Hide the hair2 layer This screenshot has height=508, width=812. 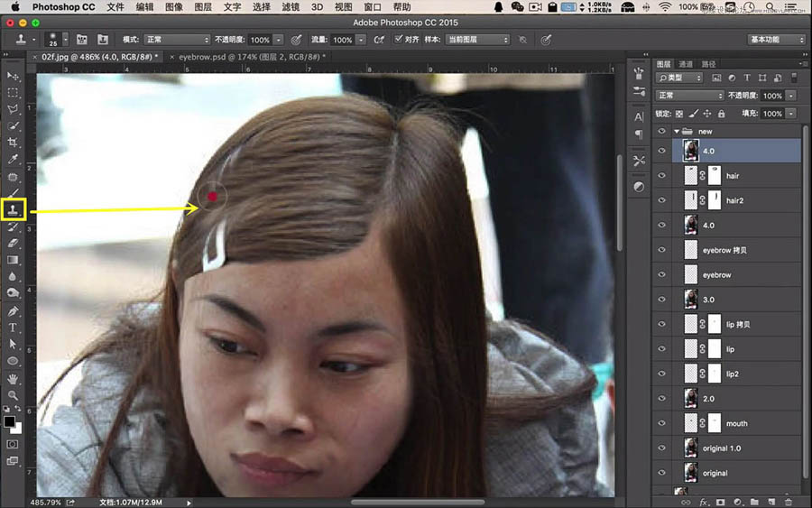662,200
